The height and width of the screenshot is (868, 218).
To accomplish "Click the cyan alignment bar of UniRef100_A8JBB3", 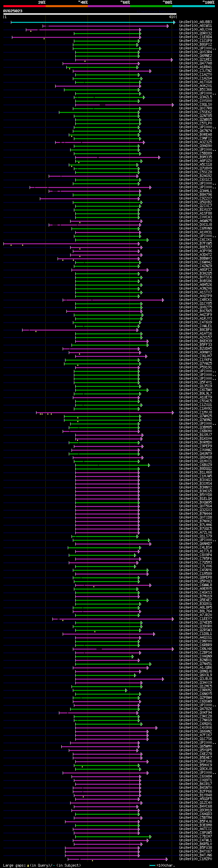I will click(93, 22).
